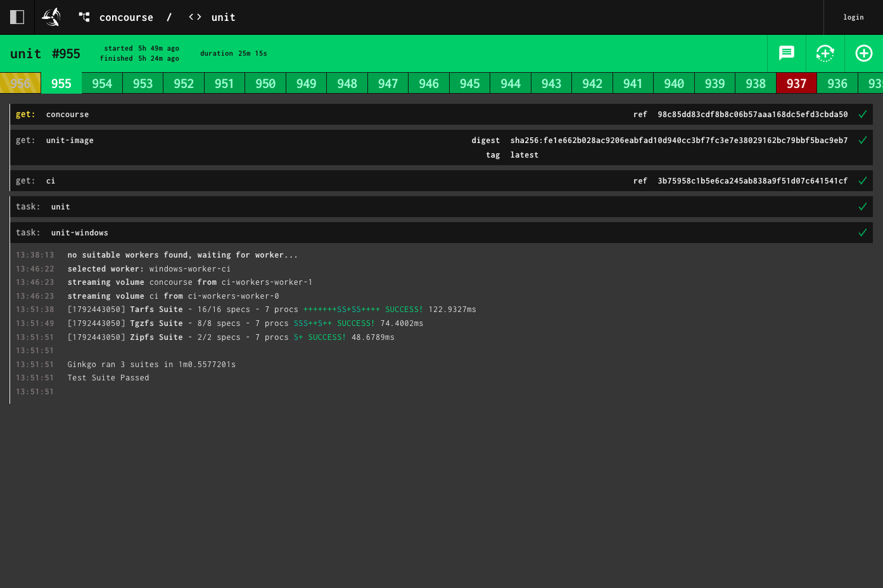Click the login link
This screenshot has width=883, height=588.
(853, 17)
